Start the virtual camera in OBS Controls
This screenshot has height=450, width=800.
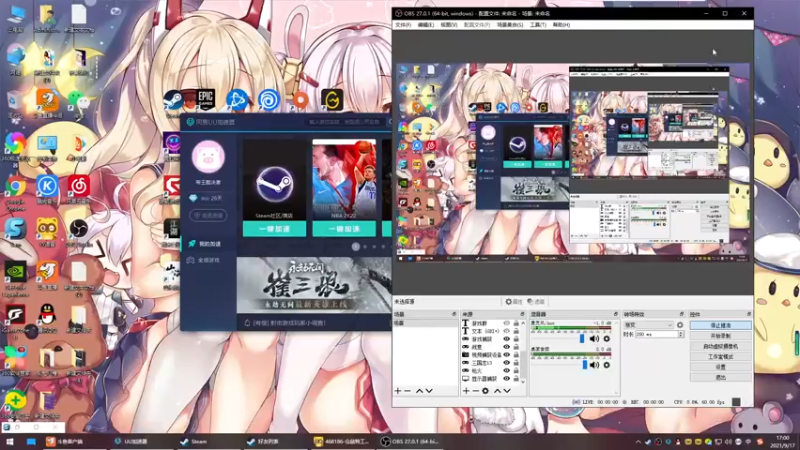[x=720, y=346]
